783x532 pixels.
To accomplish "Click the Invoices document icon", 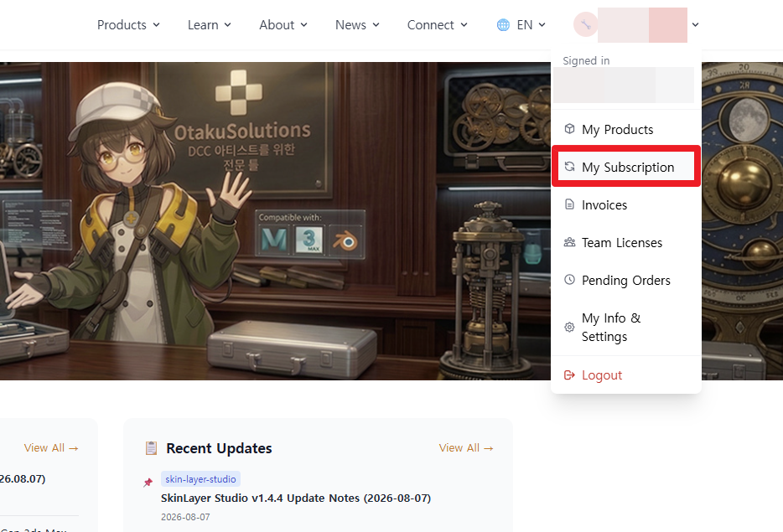I will coord(569,204).
